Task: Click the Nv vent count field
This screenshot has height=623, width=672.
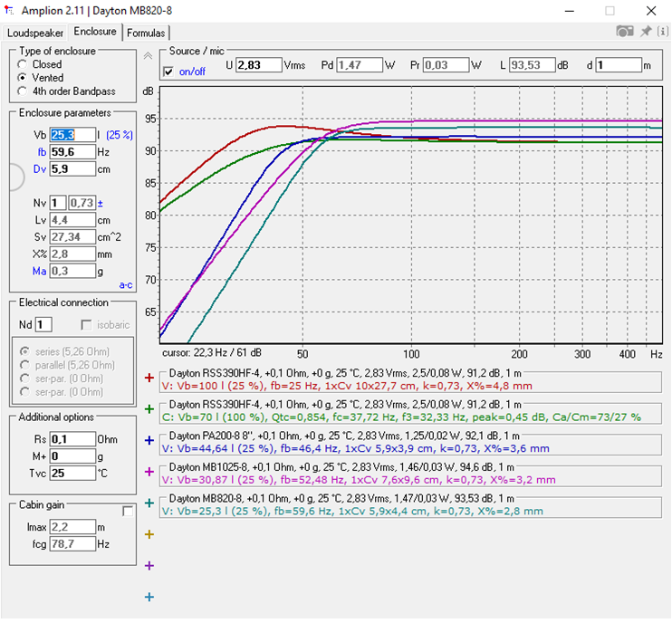Action: (58, 203)
